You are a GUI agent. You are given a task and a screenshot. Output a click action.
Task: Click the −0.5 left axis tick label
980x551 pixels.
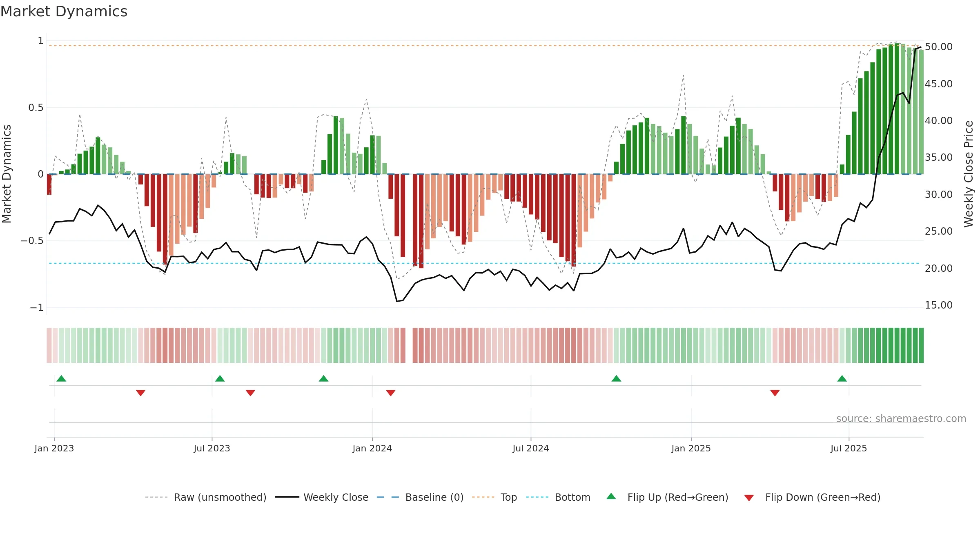[x=32, y=240]
